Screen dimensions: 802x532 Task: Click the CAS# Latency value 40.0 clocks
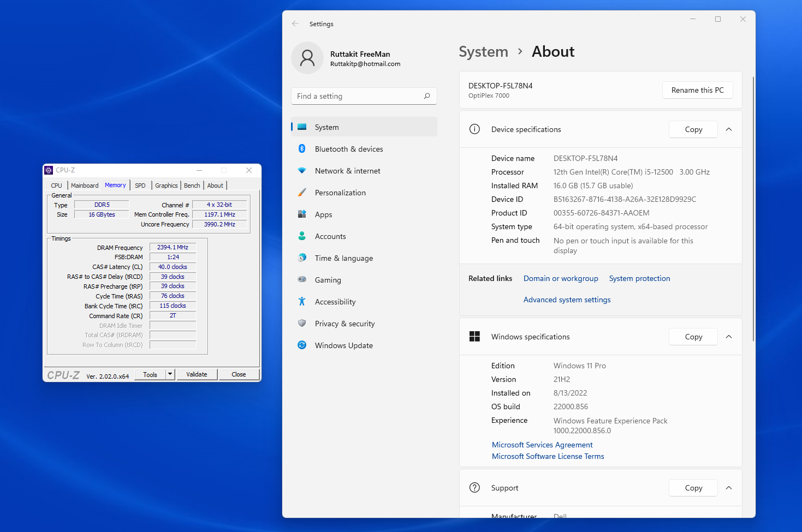[x=173, y=267]
